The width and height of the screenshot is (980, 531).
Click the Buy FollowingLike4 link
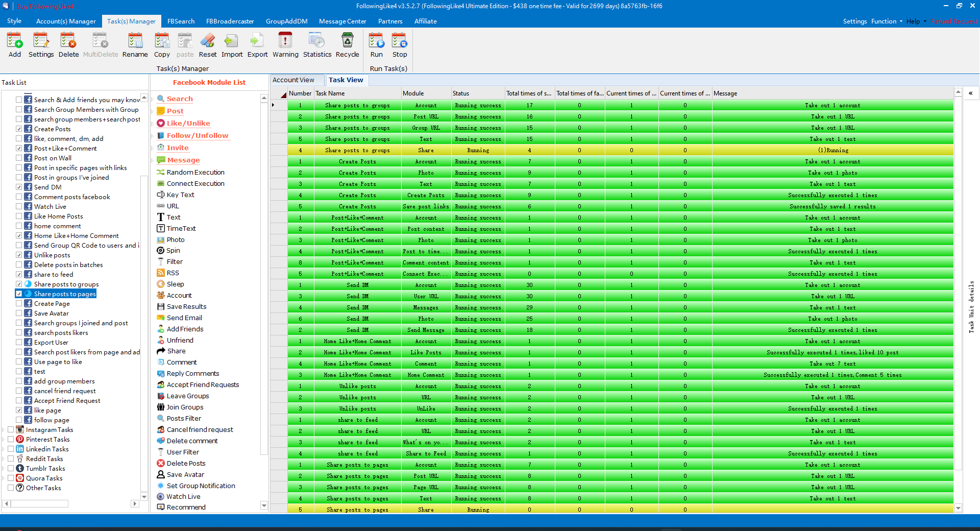pyautogui.click(x=45, y=7)
